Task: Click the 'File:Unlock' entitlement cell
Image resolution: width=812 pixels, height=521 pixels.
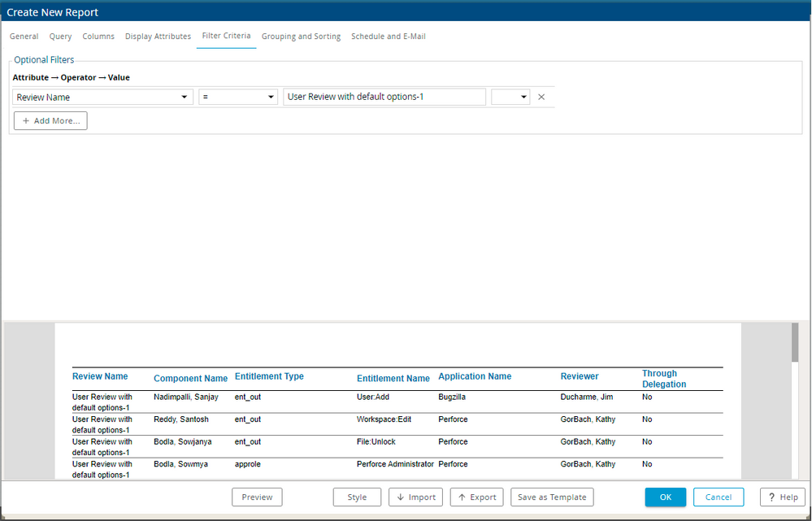Action: click(x=376, y=442)
